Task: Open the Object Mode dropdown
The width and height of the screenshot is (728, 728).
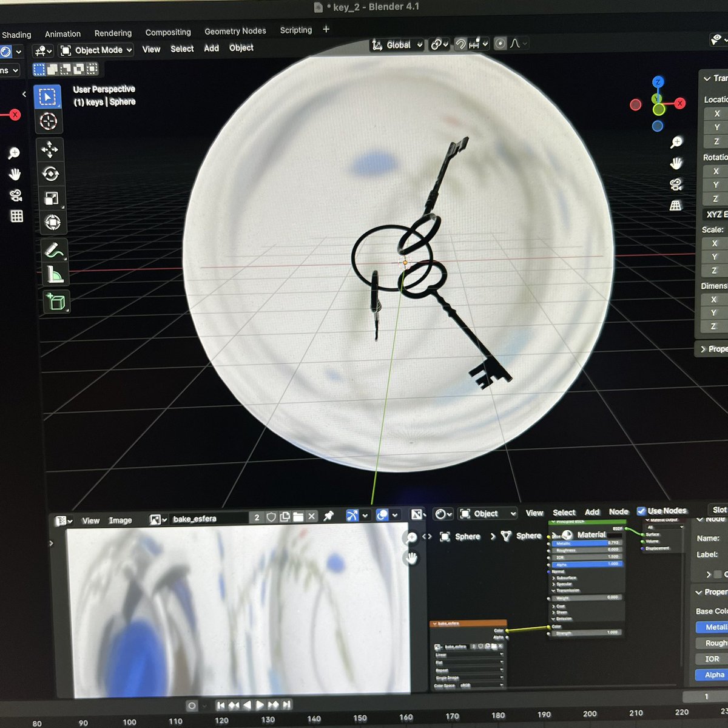Action: 96,50
